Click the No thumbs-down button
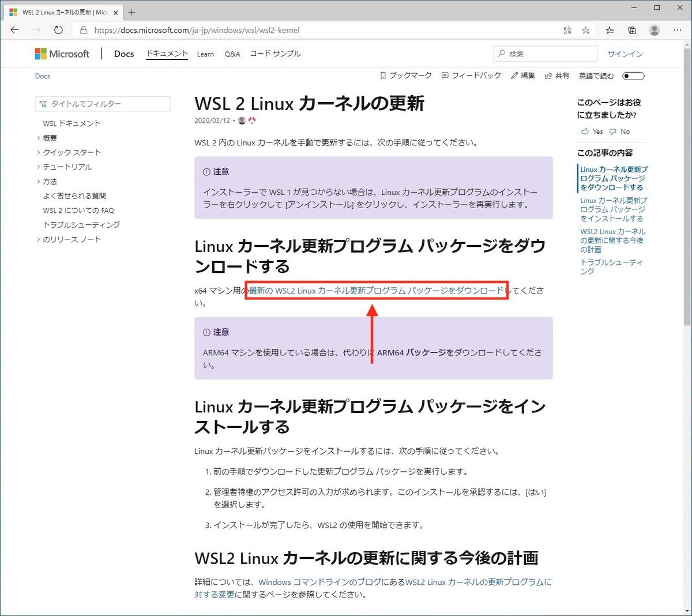 pyautogui.click(x=620, y=132)
